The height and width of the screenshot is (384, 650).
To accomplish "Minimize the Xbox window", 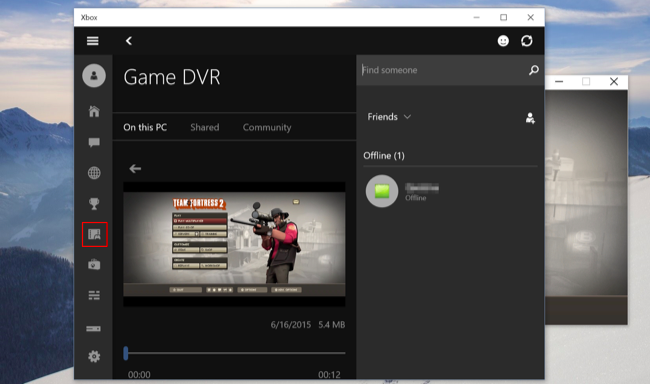I will click(x=476, y=17).
